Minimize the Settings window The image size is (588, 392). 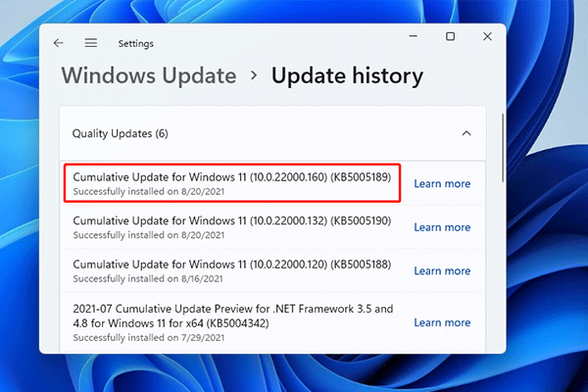(414, 36)
